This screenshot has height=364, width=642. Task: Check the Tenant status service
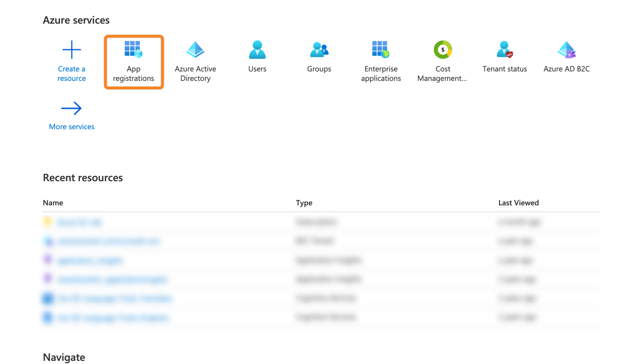click(x=504, y=49)
